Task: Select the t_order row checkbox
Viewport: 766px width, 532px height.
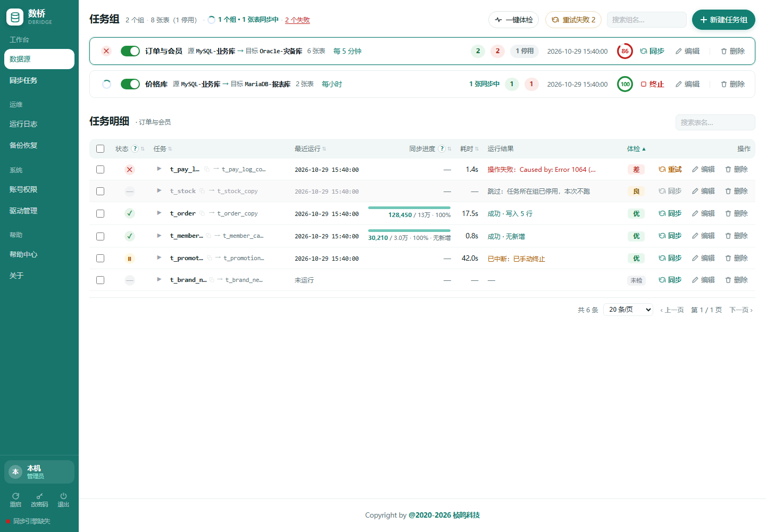Action: (100, 213)
